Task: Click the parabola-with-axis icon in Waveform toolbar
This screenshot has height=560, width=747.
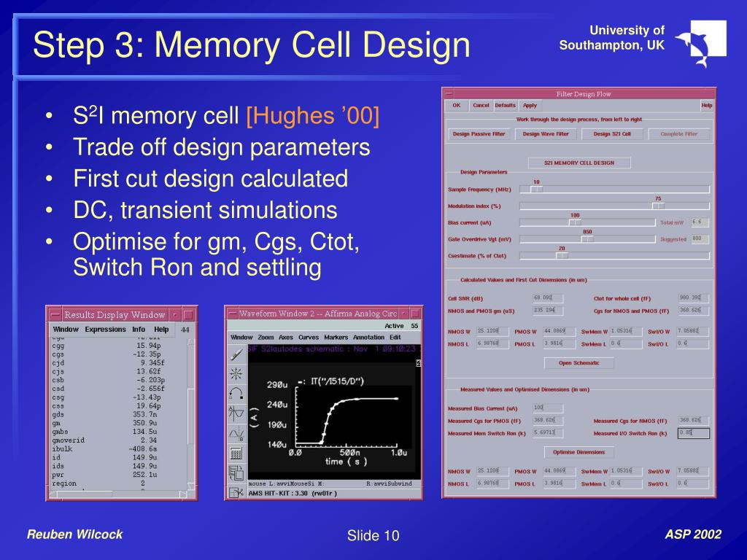Action: click(x=236, y=413)
